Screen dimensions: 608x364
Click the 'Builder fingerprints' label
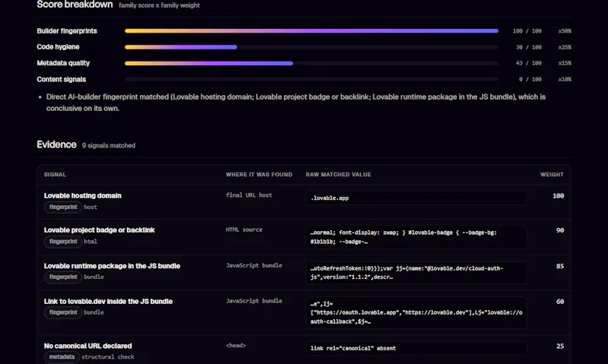pyautogui.click(x=67, y=31)
